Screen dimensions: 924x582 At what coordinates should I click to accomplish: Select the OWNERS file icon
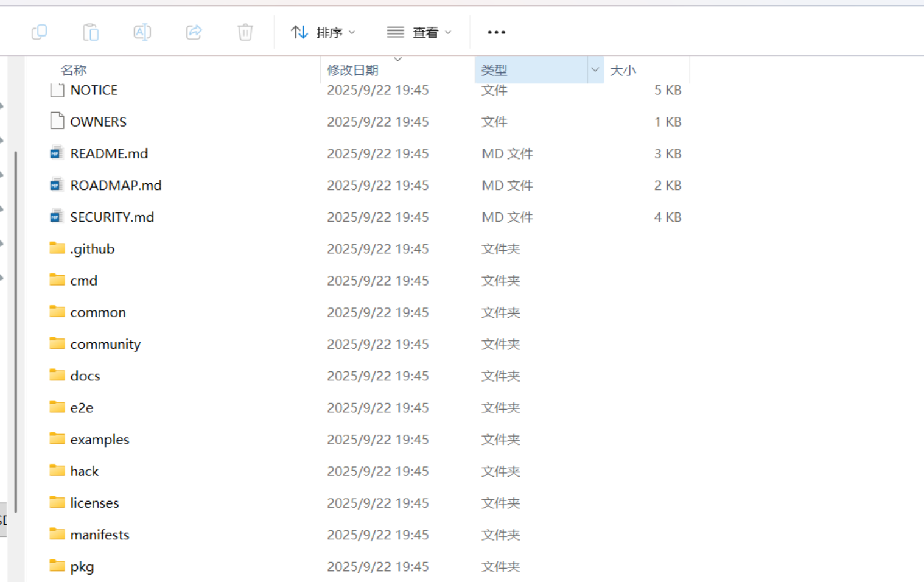[57, 121]
